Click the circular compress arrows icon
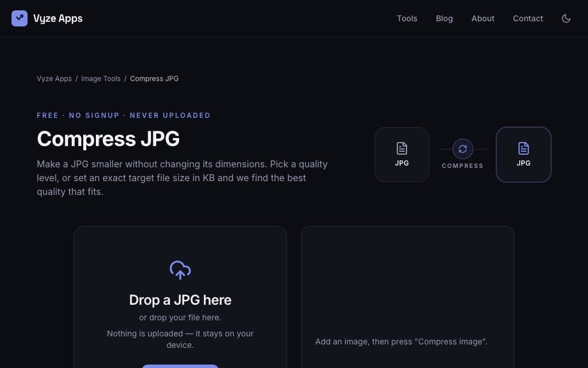 coord(462,149)
